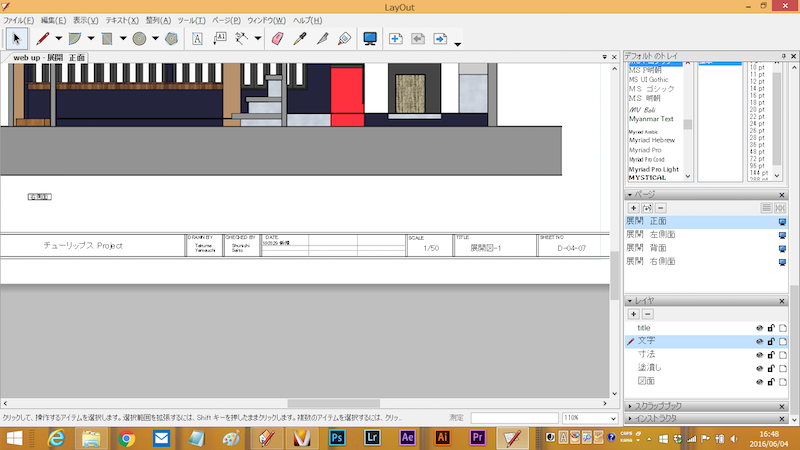Choose the Eraser tool in toolbar
Screen dimensions: 800x450
[278, 39]
